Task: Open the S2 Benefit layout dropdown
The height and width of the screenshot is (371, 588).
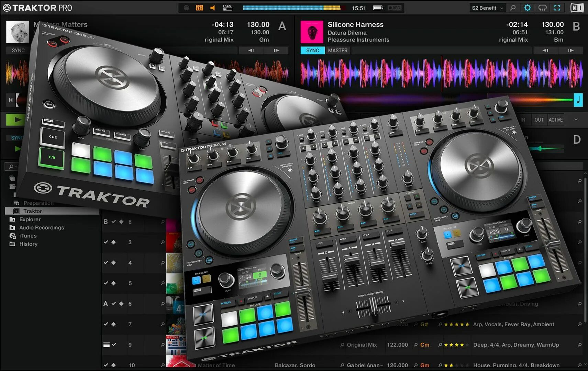Action: pos(487,8)
